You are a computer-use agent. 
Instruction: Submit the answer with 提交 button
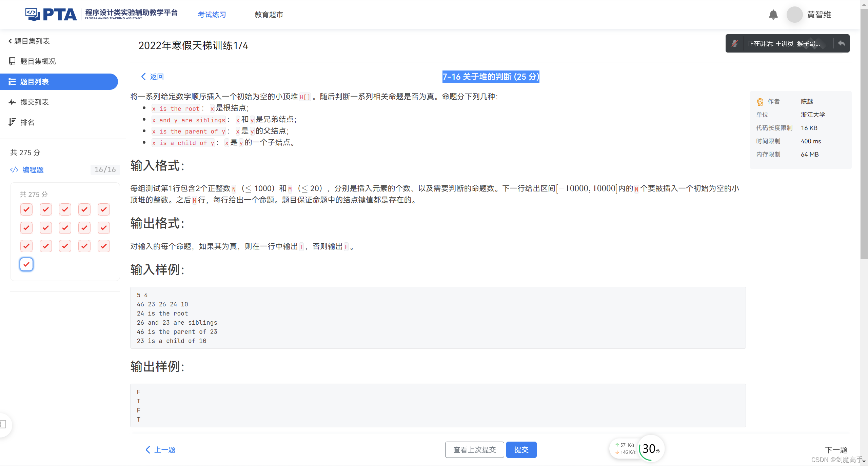tap(521, 449)
